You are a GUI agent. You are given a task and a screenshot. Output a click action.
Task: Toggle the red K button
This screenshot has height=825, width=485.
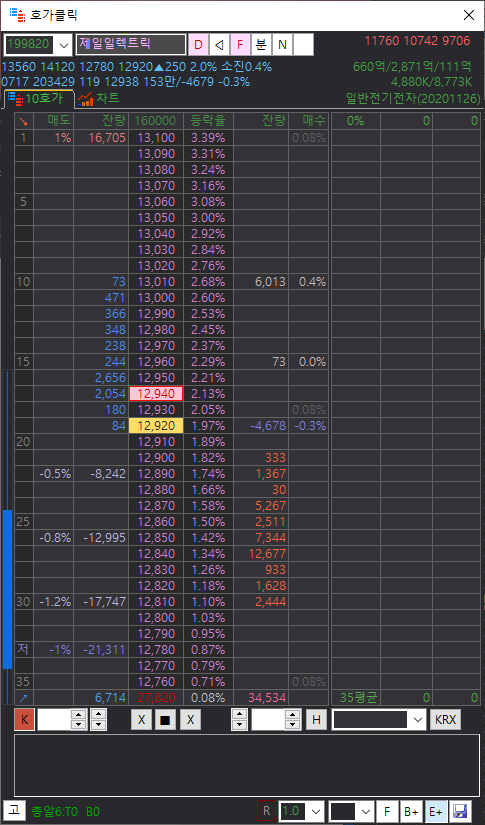(x=24, y=720)
